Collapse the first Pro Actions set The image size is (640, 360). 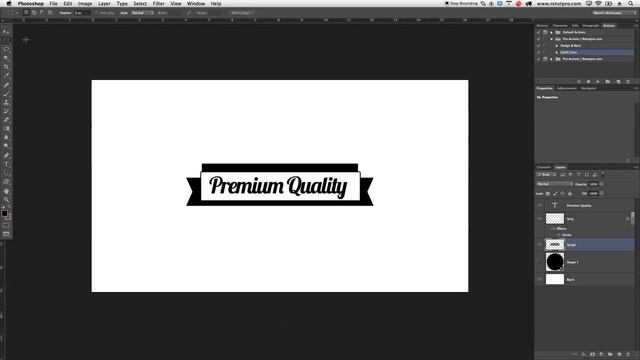pyautogui.click(x=551, y=39)
